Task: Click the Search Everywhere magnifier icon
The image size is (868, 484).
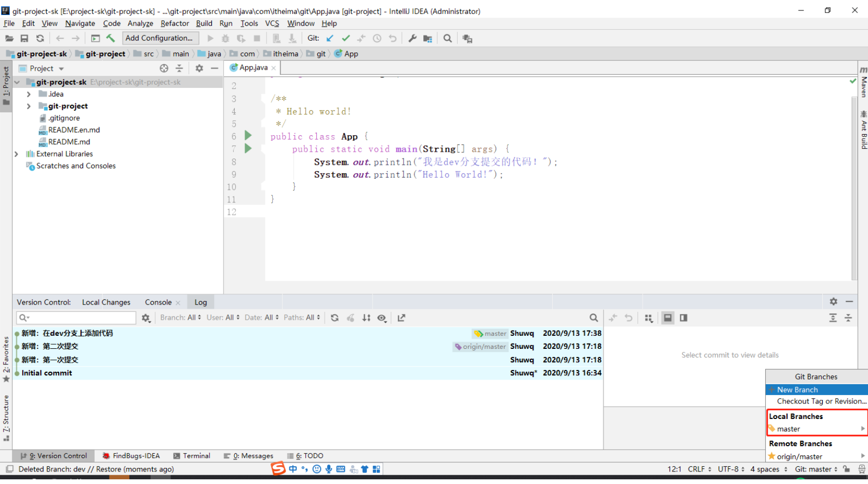Action: (x=447, y=38)
